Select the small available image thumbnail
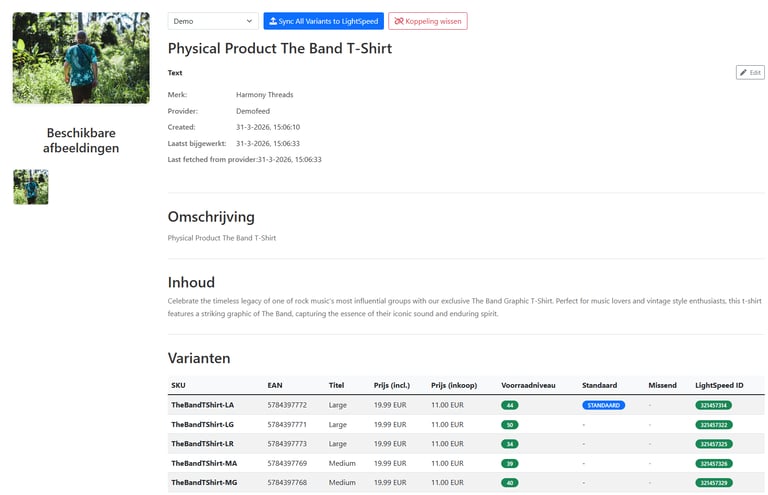768x495 pixels. point(31,187)
